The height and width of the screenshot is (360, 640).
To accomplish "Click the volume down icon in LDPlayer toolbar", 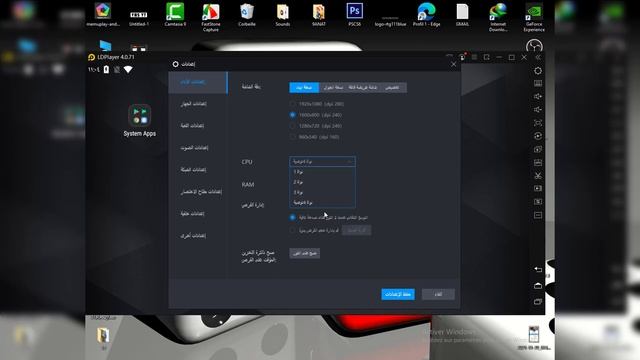I will tap(538, 110).
